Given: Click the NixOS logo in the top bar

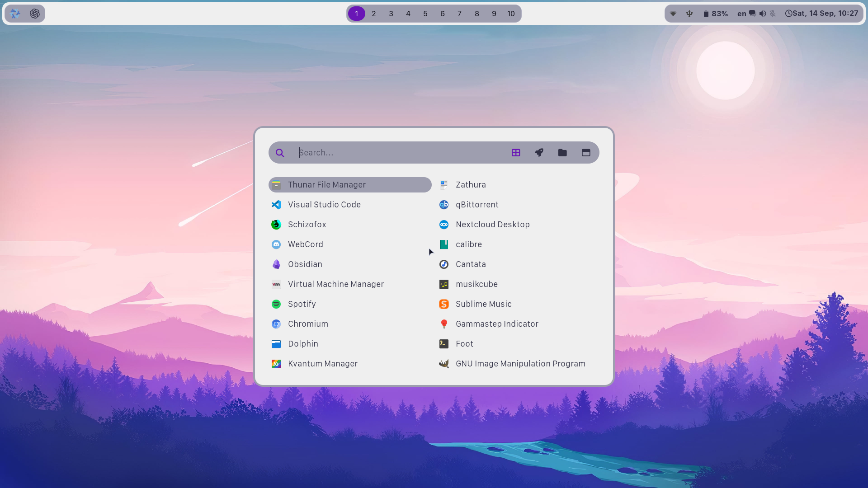Looking at the screenshot, I should click(15, 14).
